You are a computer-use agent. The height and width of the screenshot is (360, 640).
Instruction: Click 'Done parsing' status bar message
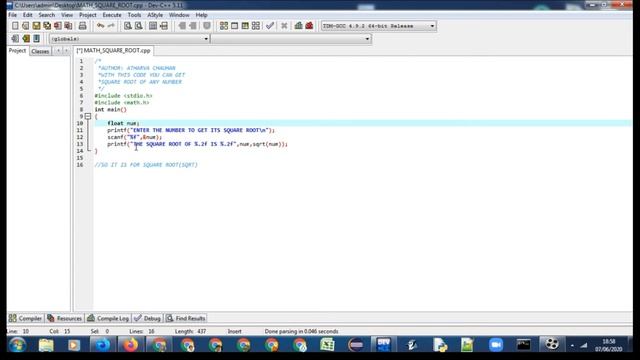pos(301,331)
